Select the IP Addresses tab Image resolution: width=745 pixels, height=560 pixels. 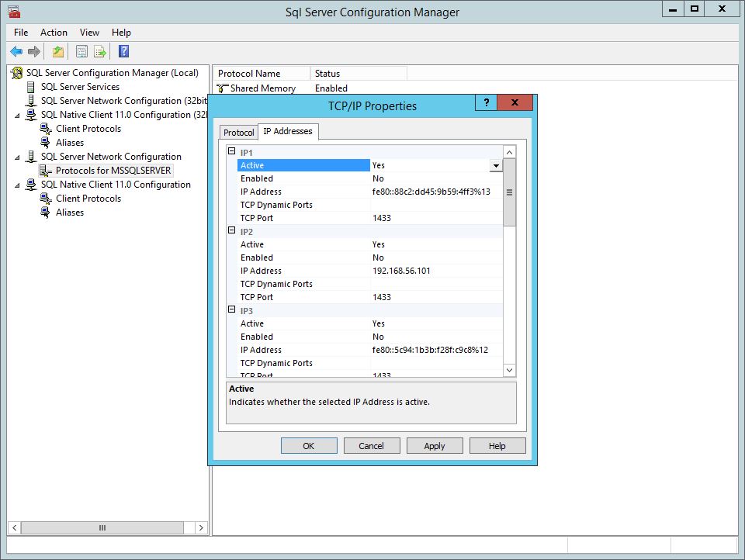(x=288, y=131)
